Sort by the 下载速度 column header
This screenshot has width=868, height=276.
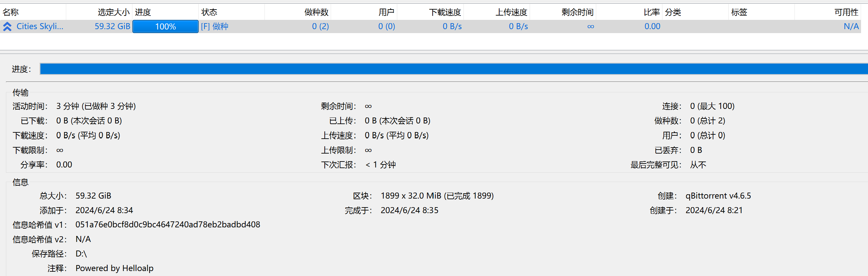pyautogui.click(x=430, y=13)
